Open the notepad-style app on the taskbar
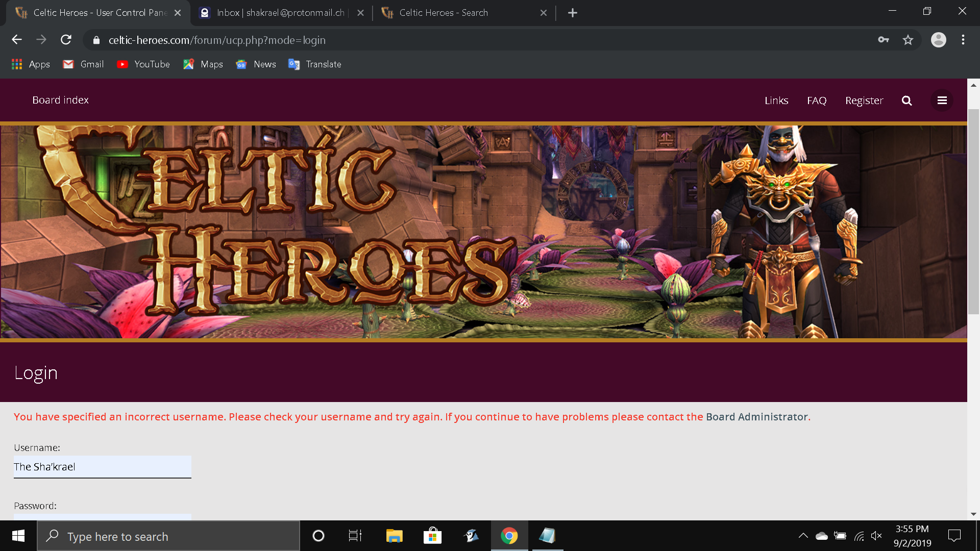 (x=547, y=536)
